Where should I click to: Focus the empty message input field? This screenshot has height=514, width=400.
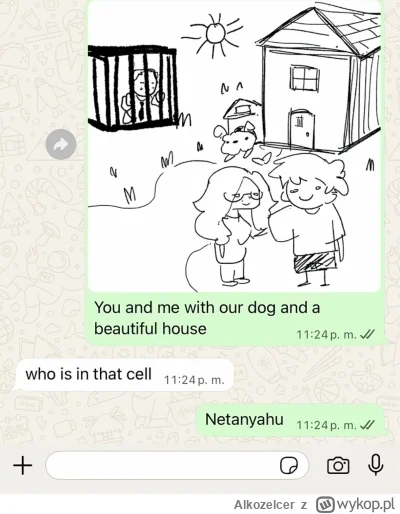(177, 465)
